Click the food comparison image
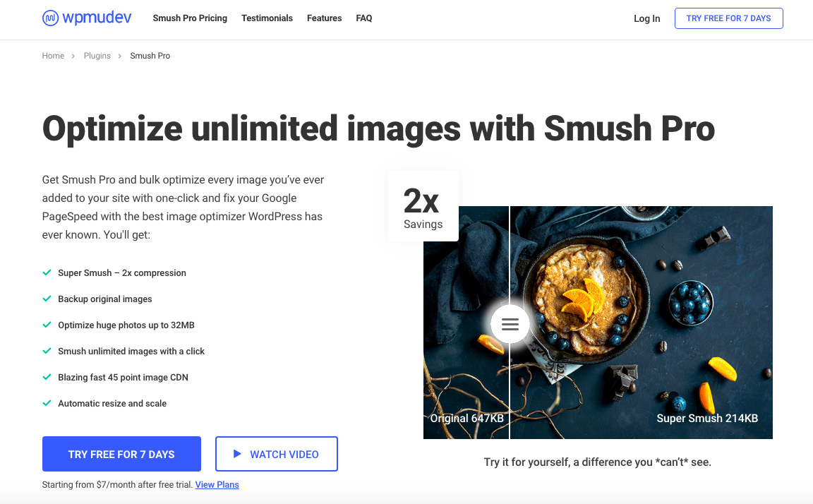This screenshot has width=813, height=504. tap(598, 323)
